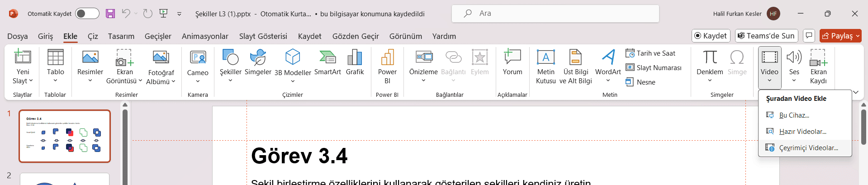This screenshot has height=185, width=868.
Task: Open the undo history dropdown arrow
Action: 136,14
